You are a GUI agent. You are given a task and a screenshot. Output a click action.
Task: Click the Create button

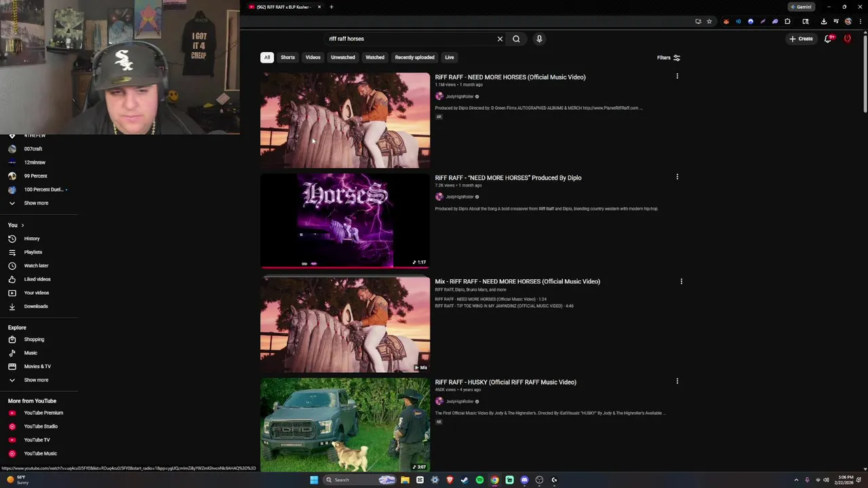click(x=801, y=39)
